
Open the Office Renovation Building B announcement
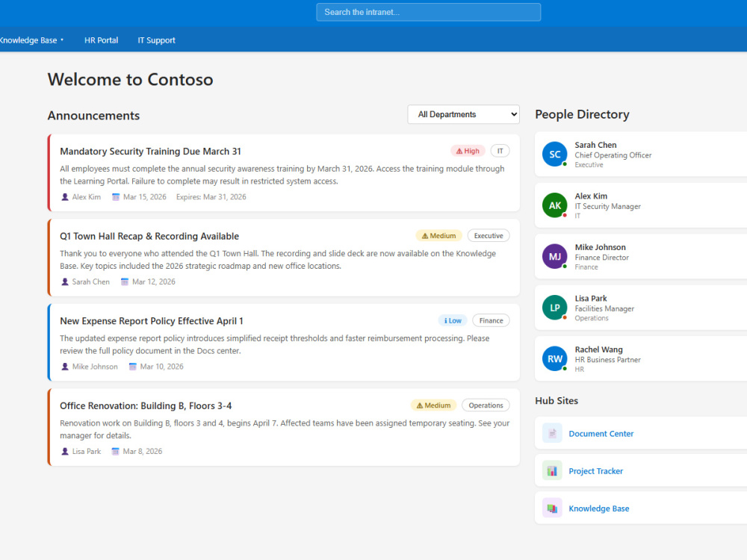tap(146, 405)
